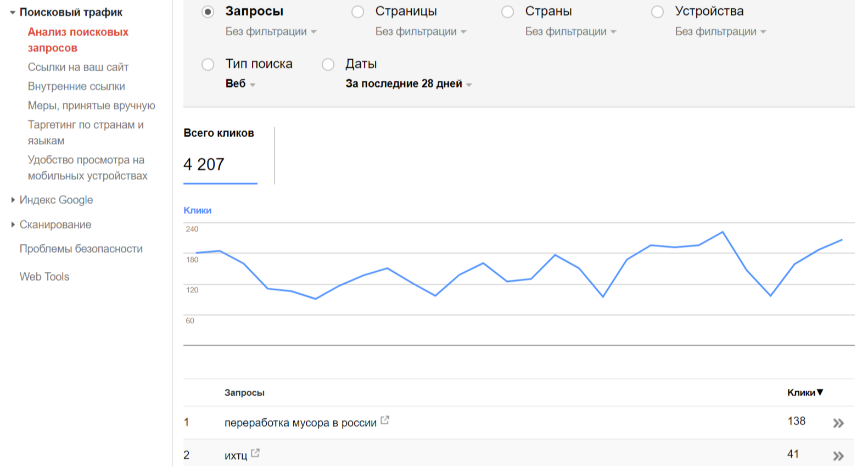Select the Запросы radio button
The image size is (868, 466).
[208, 12]
